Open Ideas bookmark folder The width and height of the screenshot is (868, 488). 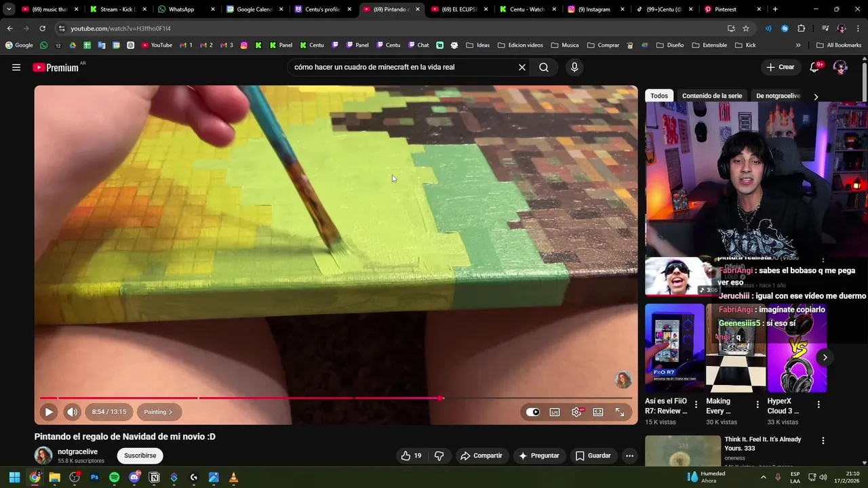click(x=477, y=45)
